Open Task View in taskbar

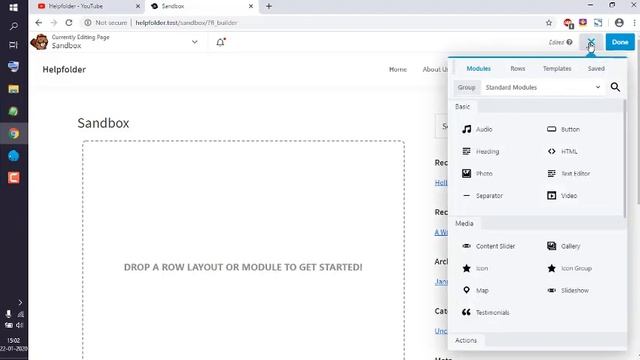click(x=13, y=45)
